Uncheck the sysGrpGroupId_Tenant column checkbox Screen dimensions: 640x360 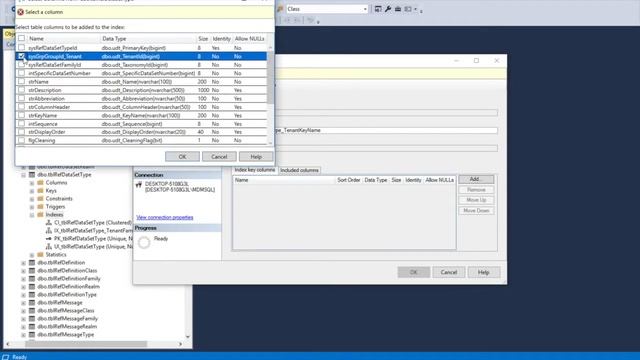coord(21,56)
